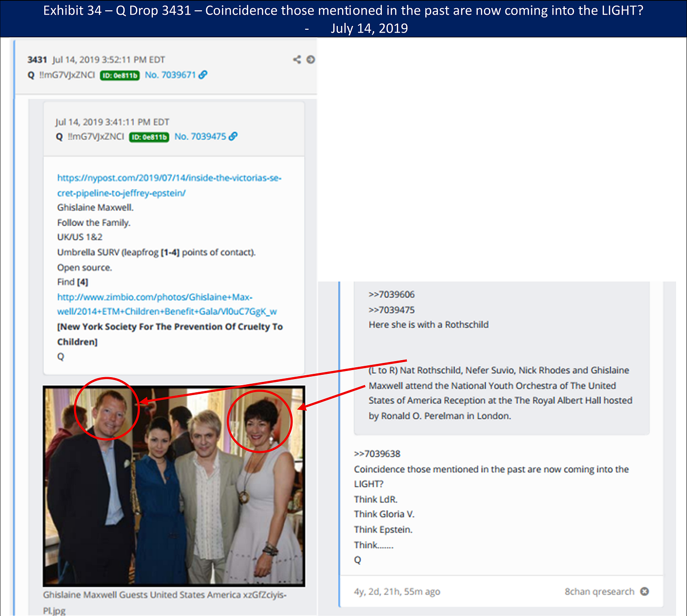Click the line 'Umbrella SURV (leapfrog [1-4] points of contact).'
This screenshot has width=687, height=616.
pyautogui.click(x=156, y=253)
